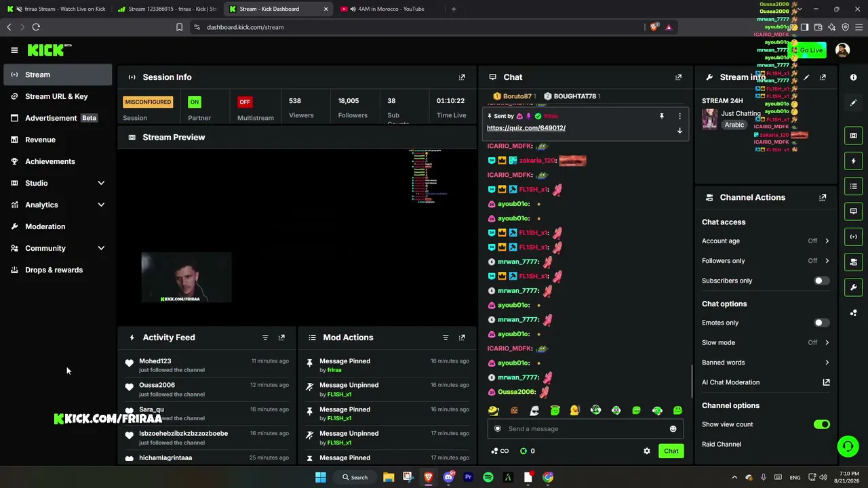
Task: Unpin the pinned chat message
Action: [661, 116]
